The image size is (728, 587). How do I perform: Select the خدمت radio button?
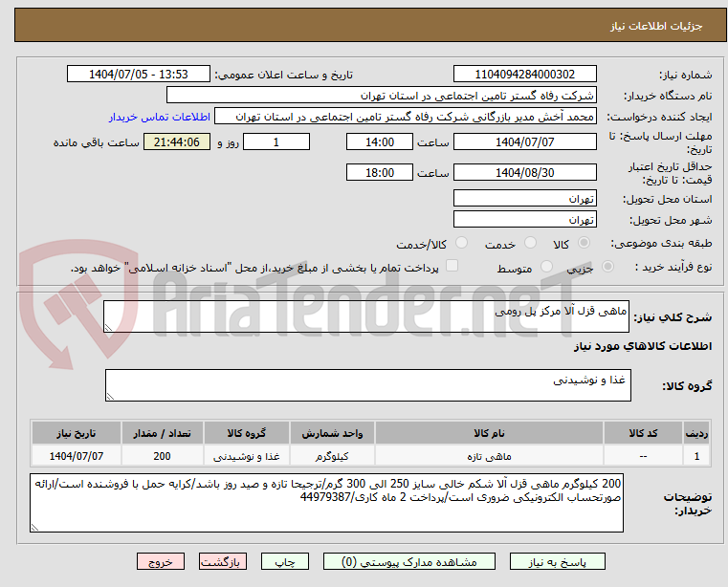[x=530, y=243]
